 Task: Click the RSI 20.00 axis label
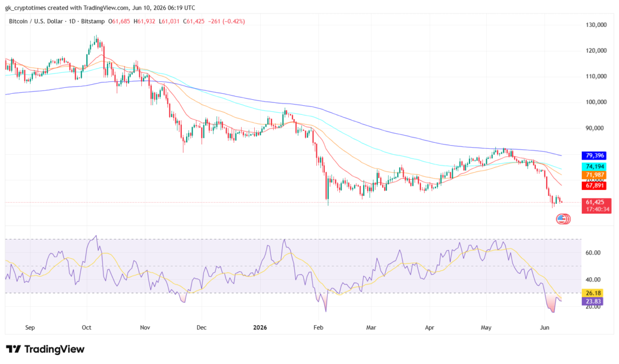point(593,307)
